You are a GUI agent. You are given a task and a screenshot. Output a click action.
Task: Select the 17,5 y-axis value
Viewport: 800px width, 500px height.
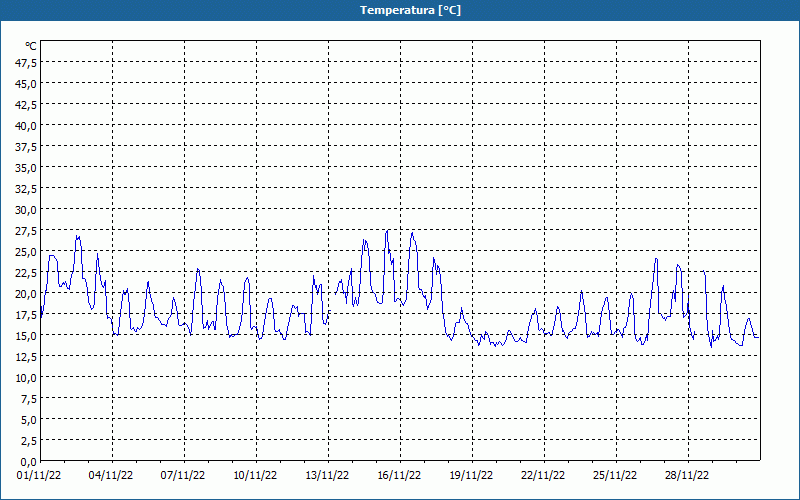[x=26, y=315]
